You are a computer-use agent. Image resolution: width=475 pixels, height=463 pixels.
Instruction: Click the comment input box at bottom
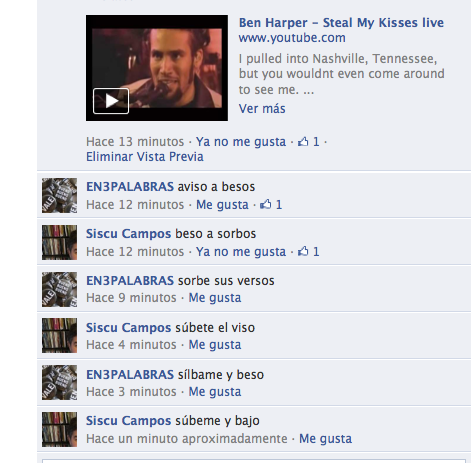pos(254,461)
